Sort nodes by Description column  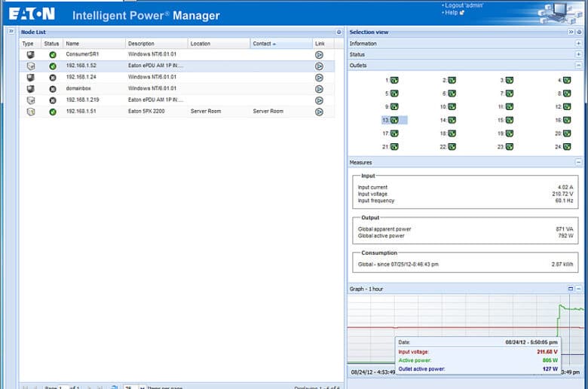tap(156, 44)
